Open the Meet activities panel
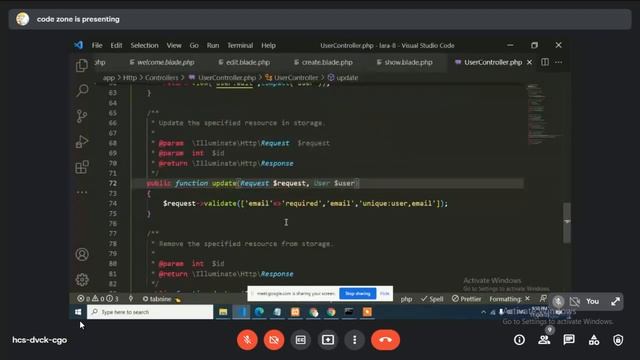 [x=594, y=340]
